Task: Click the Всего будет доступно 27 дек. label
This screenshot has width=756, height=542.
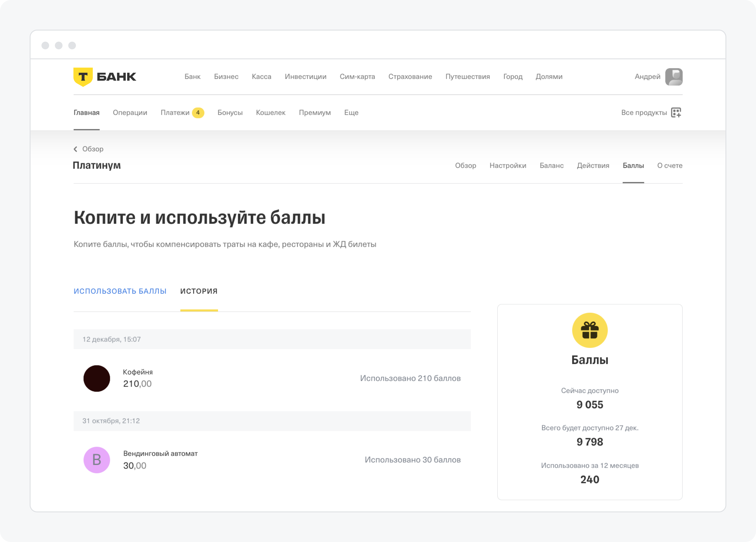Action: (590, 428)
